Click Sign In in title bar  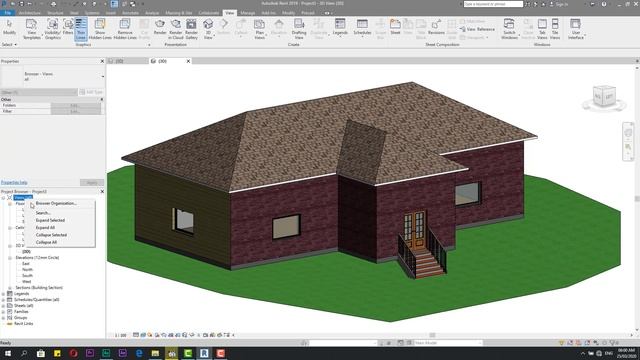click(x=562, y=4)
